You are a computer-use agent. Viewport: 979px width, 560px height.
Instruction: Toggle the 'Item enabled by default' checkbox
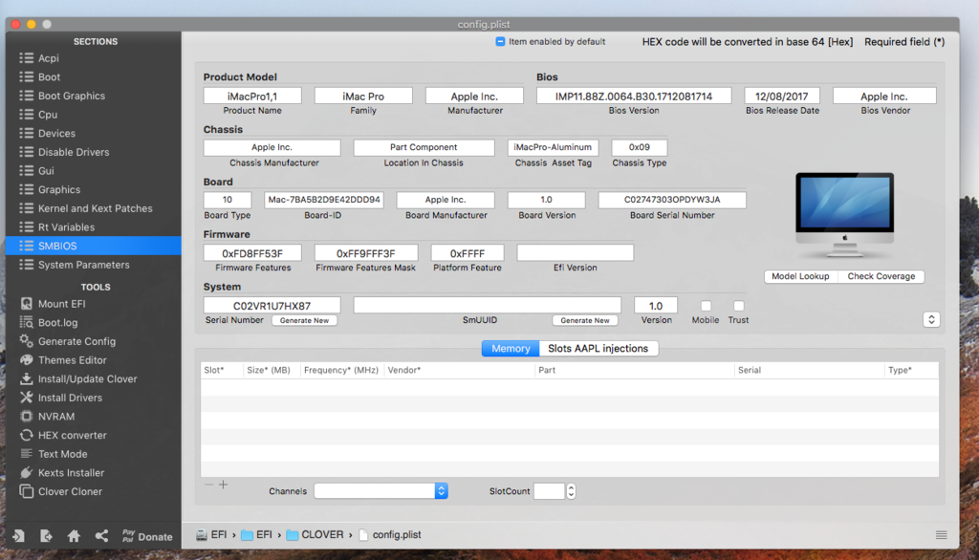(501, 42)
